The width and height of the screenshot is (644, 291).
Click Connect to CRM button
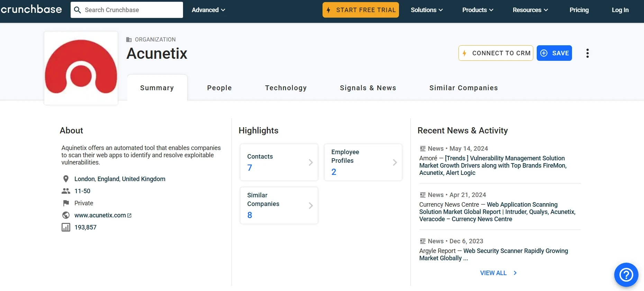pos(496,53)
